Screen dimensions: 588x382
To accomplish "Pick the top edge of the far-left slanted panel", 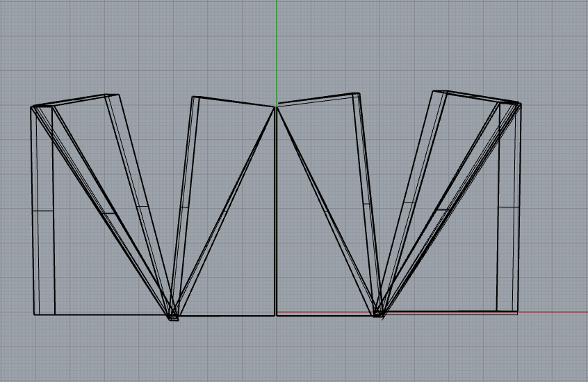I will point(76,100).
